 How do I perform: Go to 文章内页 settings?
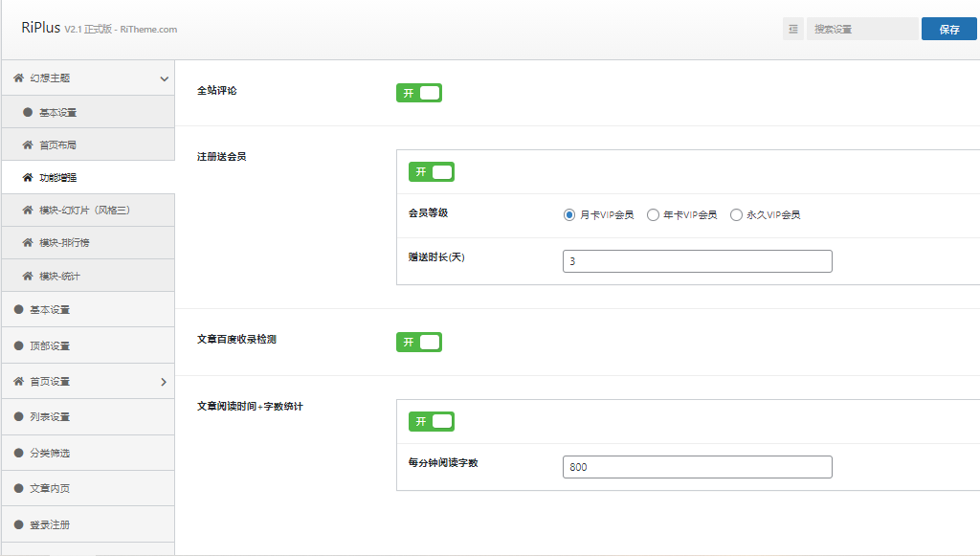pos(50,488)
